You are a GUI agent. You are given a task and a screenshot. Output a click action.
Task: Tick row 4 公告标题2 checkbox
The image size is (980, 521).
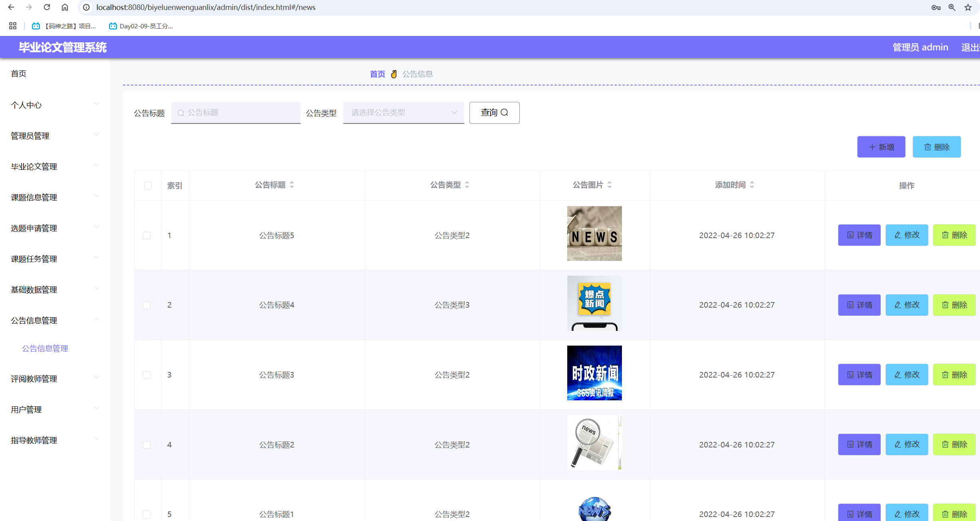[x=147, y=445]
